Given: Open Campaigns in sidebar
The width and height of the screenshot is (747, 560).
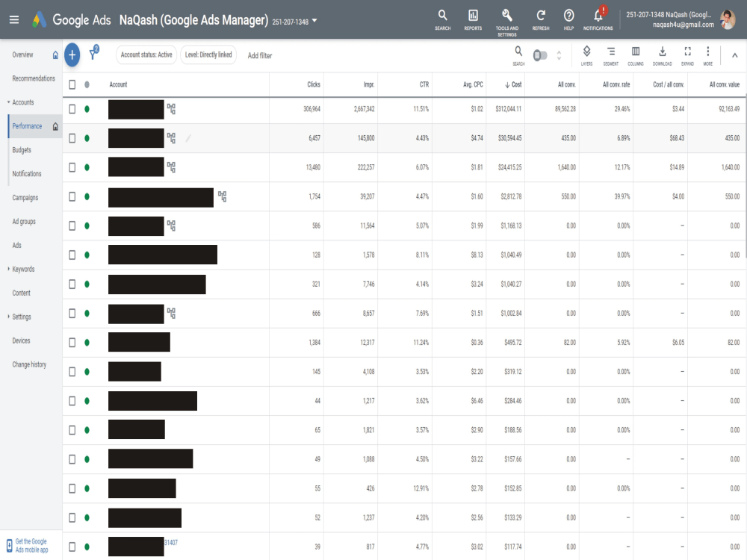Looking at the screenshot, I should pyautogui.click(x=25, y=198).
